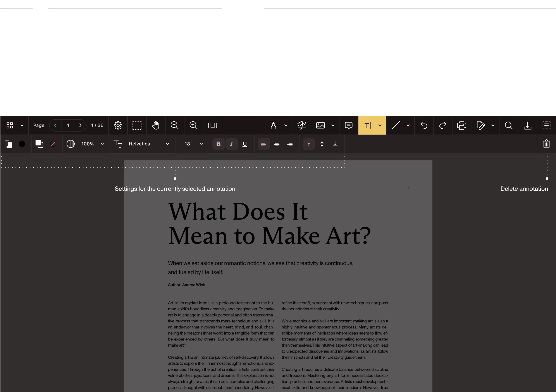Click the black text color swatch
Viewport: 556px width, 392px height.
[x=22, y=144]
